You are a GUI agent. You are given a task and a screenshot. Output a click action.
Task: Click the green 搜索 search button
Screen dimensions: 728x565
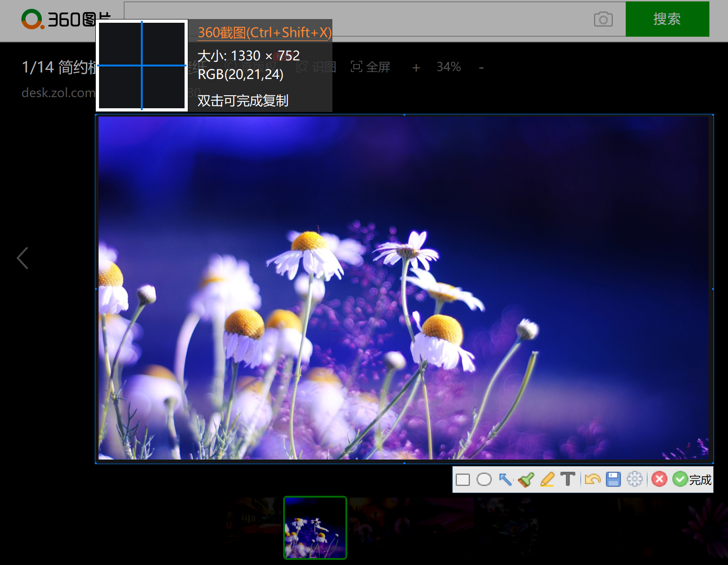click(667, 19)
